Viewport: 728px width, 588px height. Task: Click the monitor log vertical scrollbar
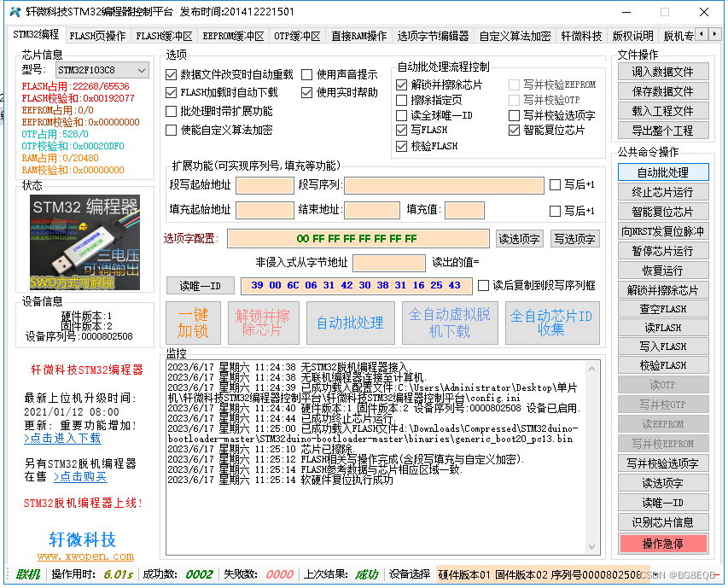(x=592, y=457)
